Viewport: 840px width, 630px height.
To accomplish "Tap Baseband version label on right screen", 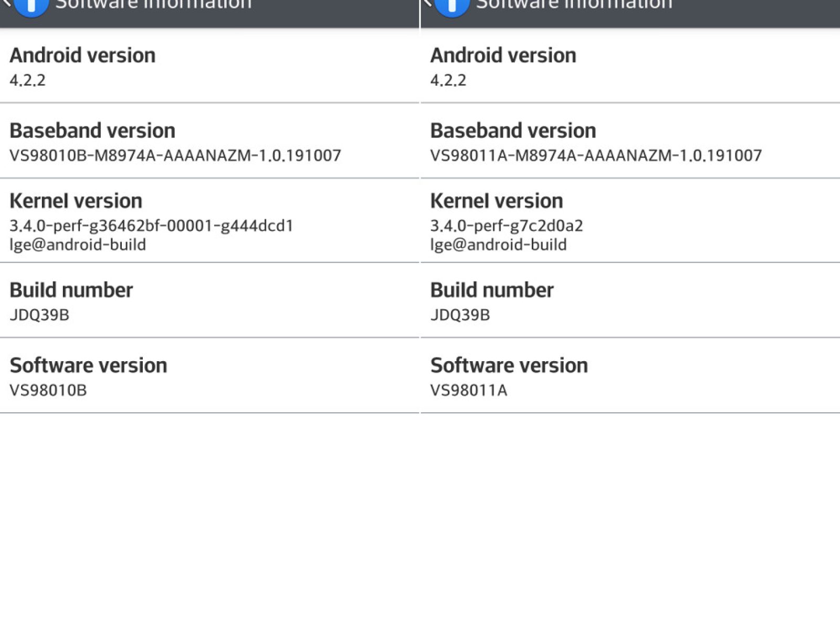I will [x=513, y=130].
